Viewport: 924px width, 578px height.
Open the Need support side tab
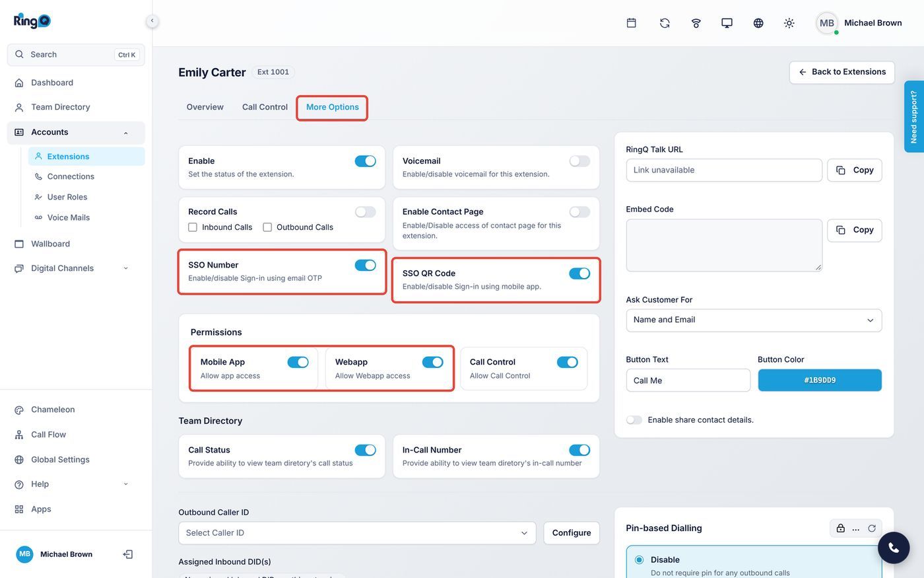pyautogui.click(x=914, y=117)
